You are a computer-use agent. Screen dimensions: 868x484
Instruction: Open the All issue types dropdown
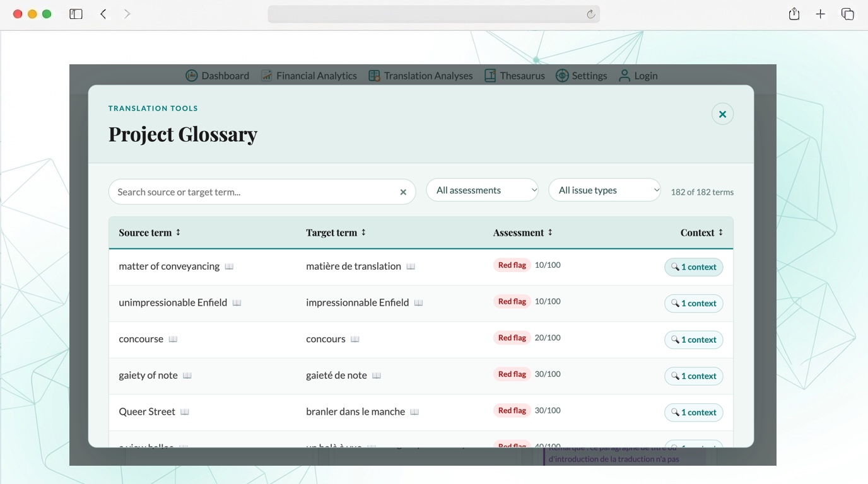tap(604, 190)
